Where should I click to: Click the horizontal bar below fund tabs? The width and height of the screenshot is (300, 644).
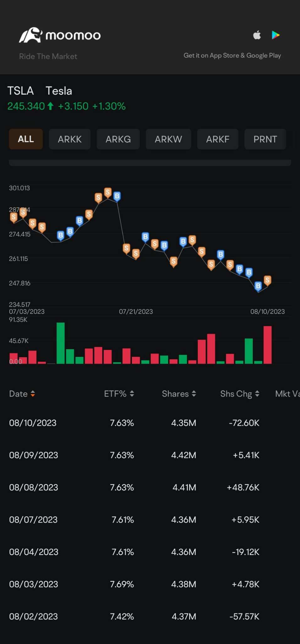point(150,163)
